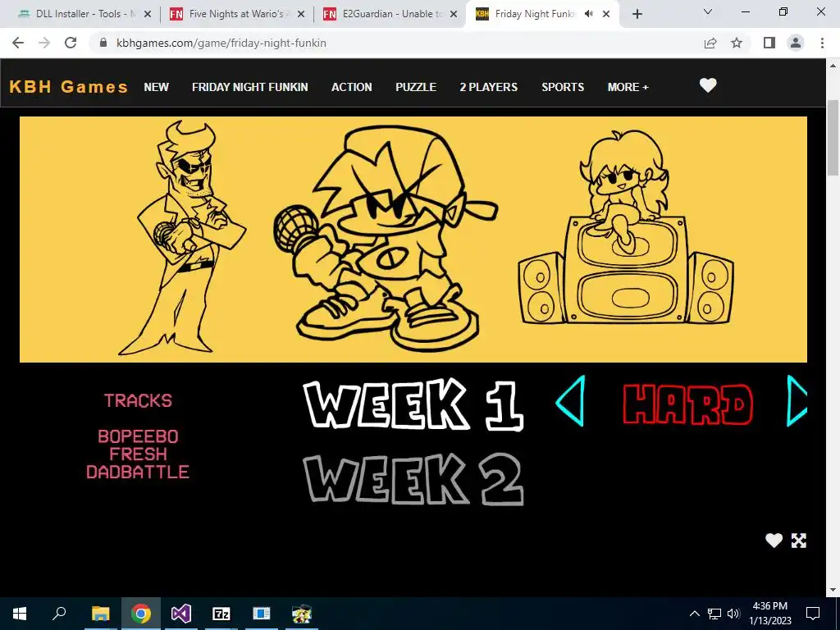
Task: Close the DLL Installer tab
Action: (x=148, y=15)
